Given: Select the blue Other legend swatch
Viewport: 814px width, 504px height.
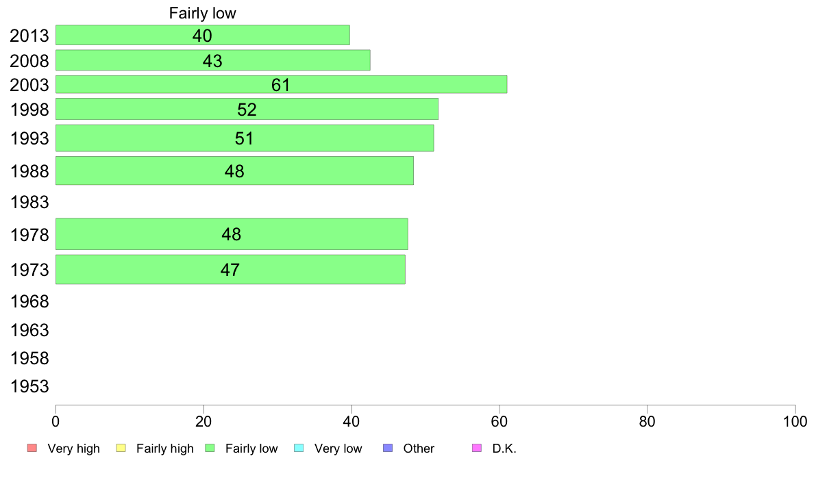Looking at the screenshot, I should tap(388, 448).
